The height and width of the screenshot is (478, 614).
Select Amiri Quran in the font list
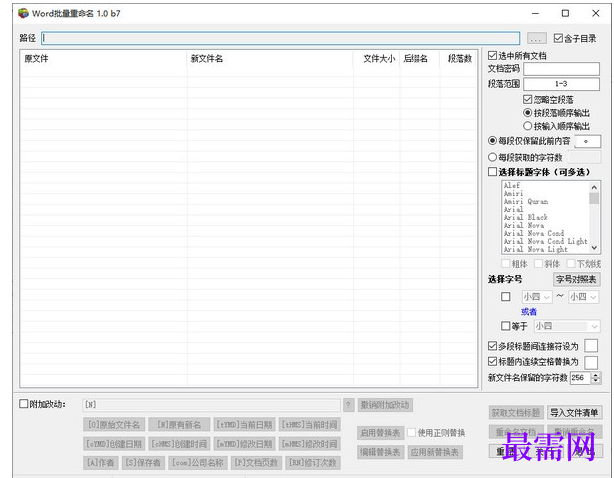click(526, 202)
